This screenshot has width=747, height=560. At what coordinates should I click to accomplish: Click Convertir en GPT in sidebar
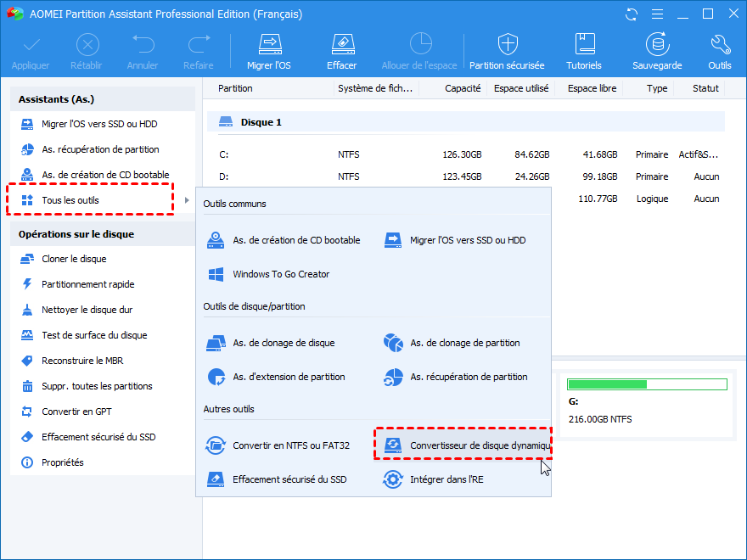click(76, 412)
